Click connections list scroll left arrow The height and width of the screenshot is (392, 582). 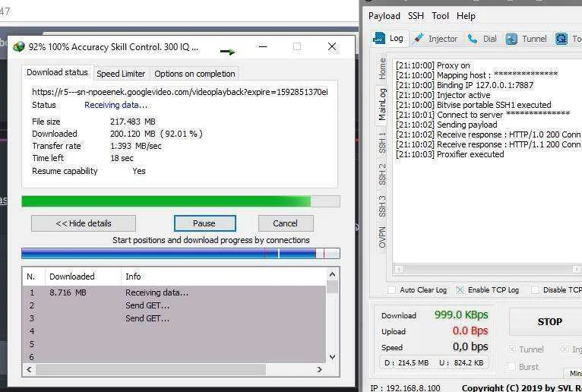(x=30, y=369)
